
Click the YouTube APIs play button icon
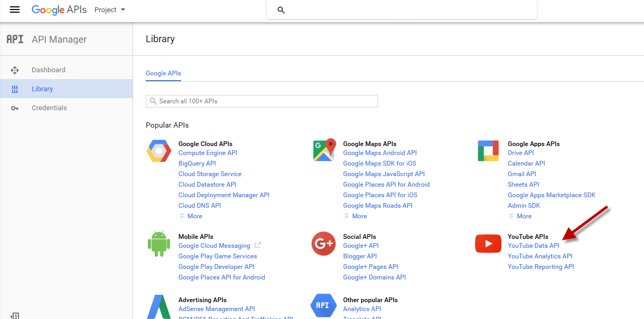pyautogui.click(x=488, y=243)
